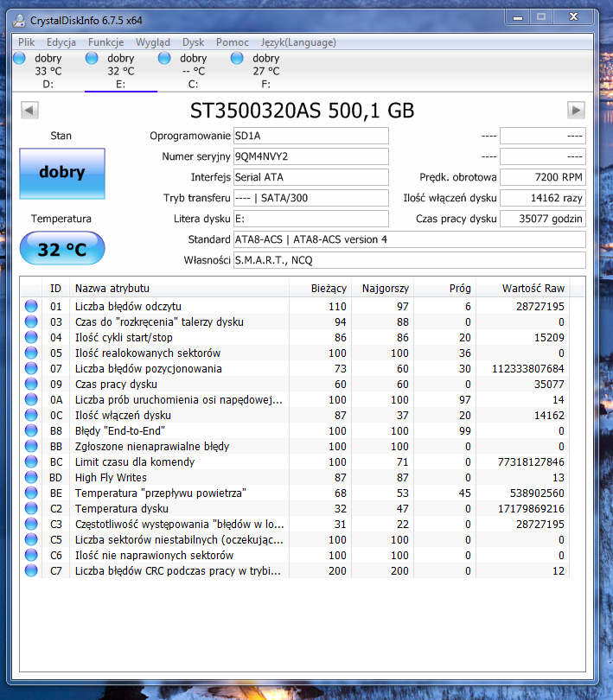Select disk D: status orb at 33 °C
Viewport: 613px width, 700px height.
(x=19, y=58)
